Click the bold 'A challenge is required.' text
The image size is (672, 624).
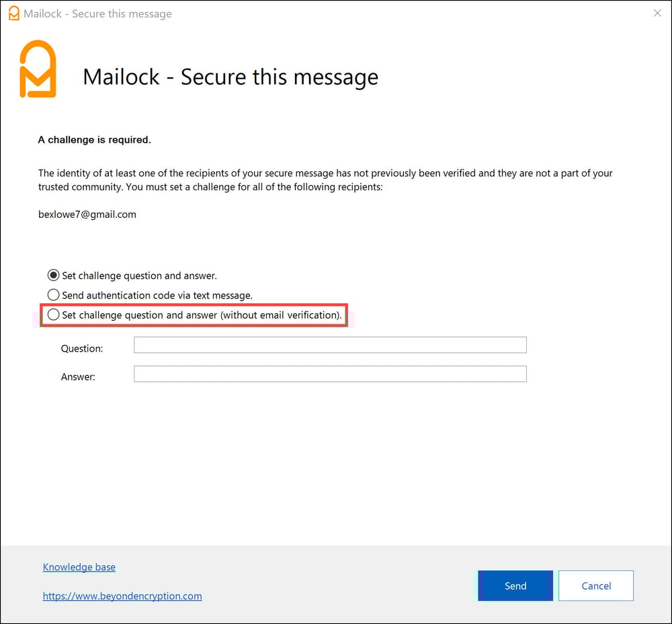95,140
